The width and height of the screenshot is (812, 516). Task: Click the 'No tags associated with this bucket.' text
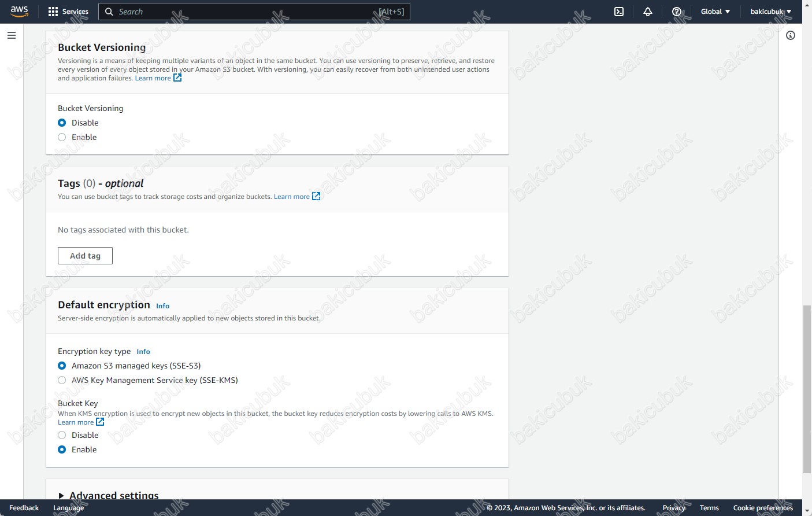pyautogui.click(x=123, y=230)
